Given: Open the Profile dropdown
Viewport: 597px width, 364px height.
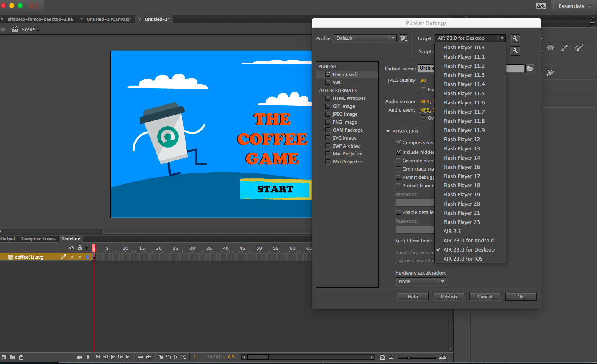Looking at the screenshot, I should [365, 38].
